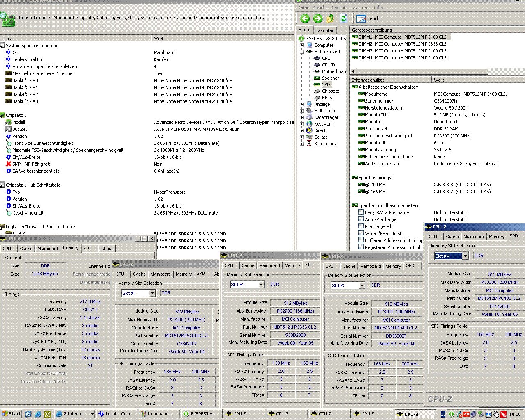This screenshot has width=525, height=420.
Task: Click the folder Up icon in EVEREST toolbar
Action: [331, 18]
